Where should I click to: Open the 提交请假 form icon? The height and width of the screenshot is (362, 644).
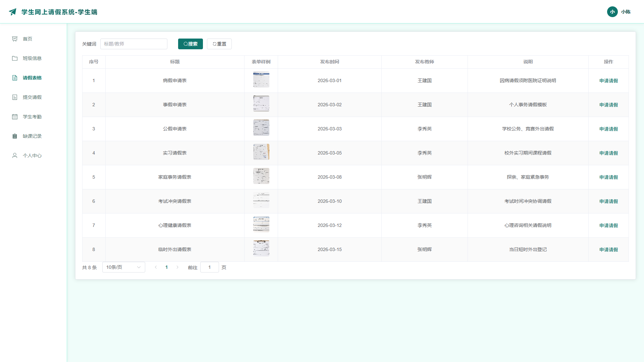15,97
